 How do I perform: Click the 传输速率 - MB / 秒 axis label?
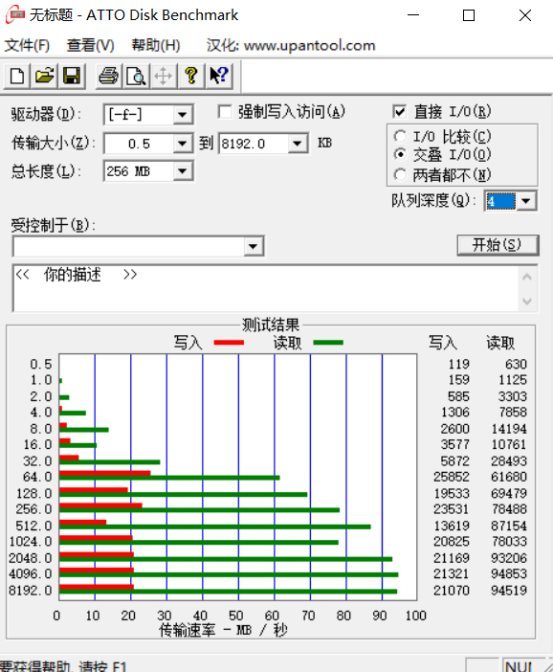click(223, 630)
